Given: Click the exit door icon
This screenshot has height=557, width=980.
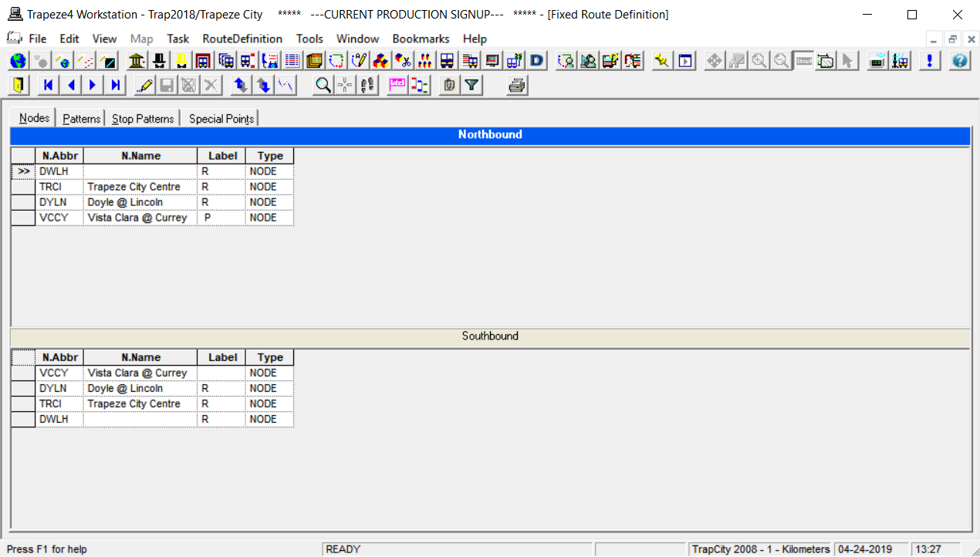Looking at the screenshot, I should (x=17, y=85).
